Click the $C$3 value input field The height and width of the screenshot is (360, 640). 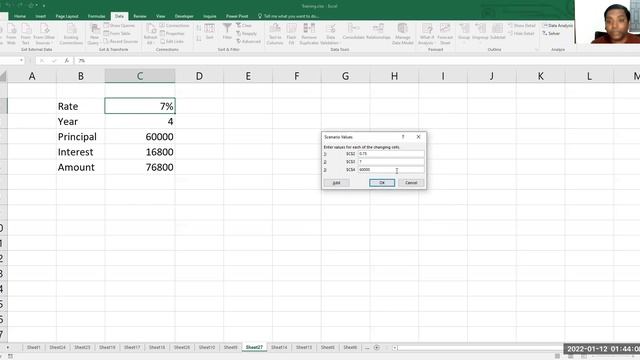[391, 162]
